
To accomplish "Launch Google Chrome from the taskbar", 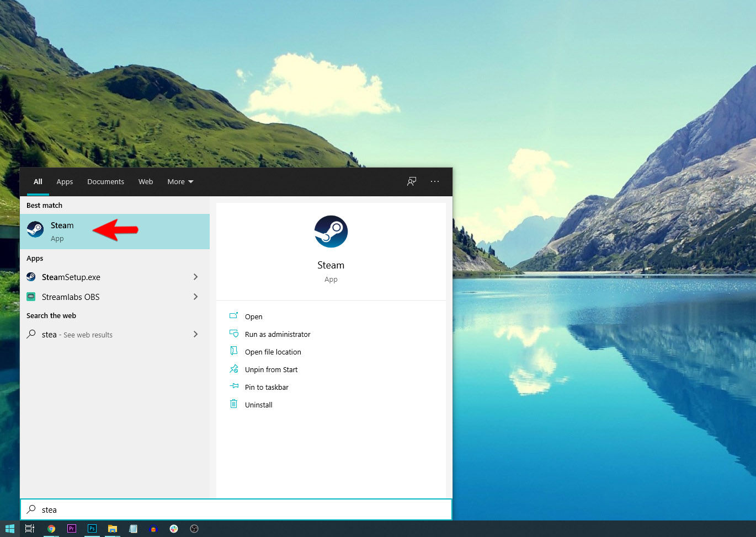I will coord(51,529).
